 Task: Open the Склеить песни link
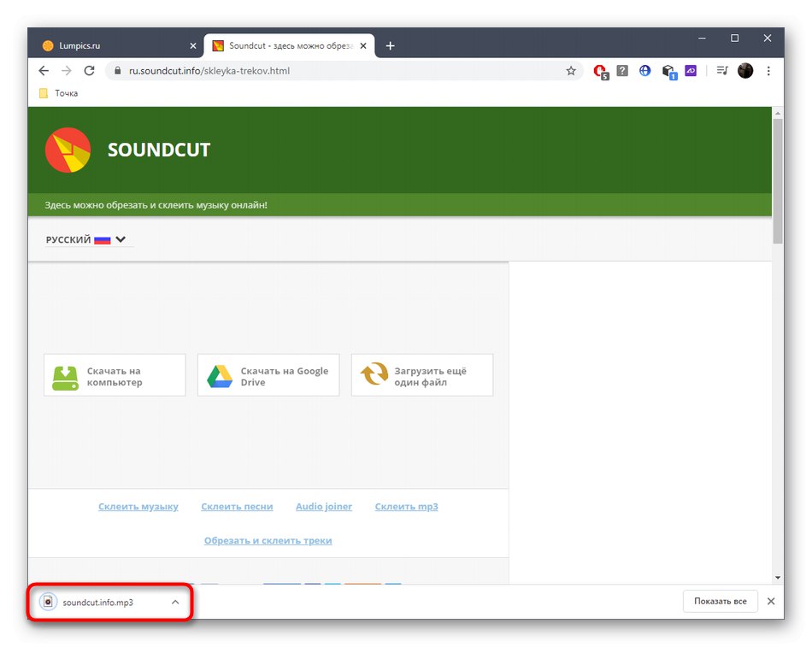pos(237,507)
